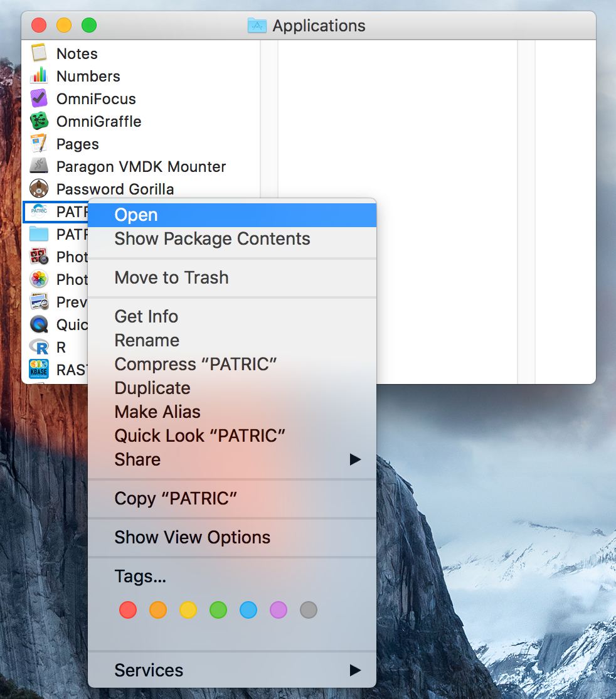Image resolution: width=616 pixels, height=699 pixels.
Task: Click the Notes app icon
Action: 39,53
